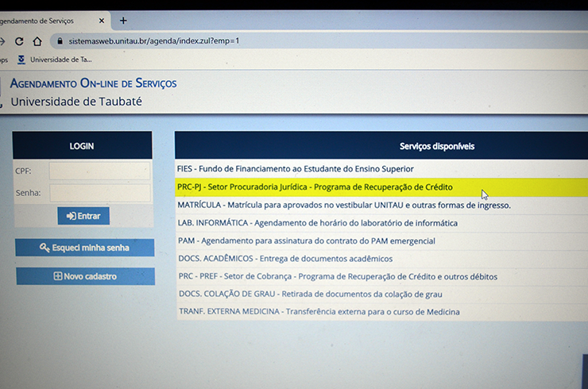Focus the Senha password field
Viewport: 588px width, 389px height.
pos(99,193)
